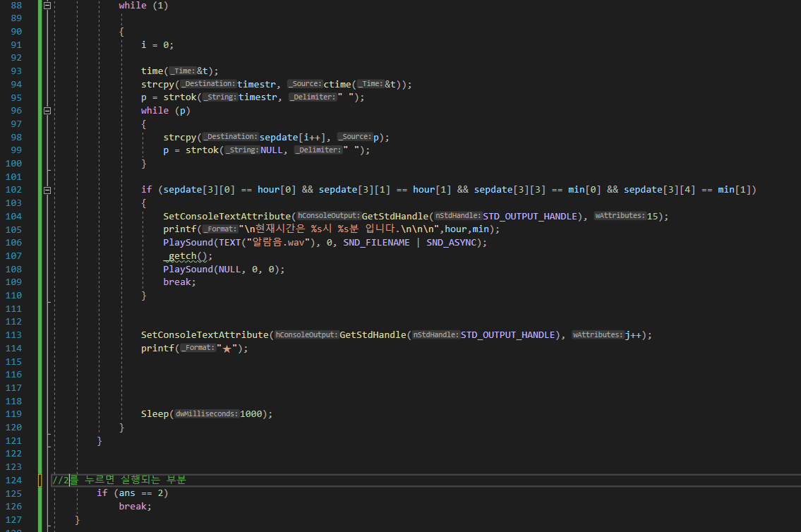Collapse the while (1) block at line 88
The height and width of the screenshot is (532, 801).
coord(47,5)
